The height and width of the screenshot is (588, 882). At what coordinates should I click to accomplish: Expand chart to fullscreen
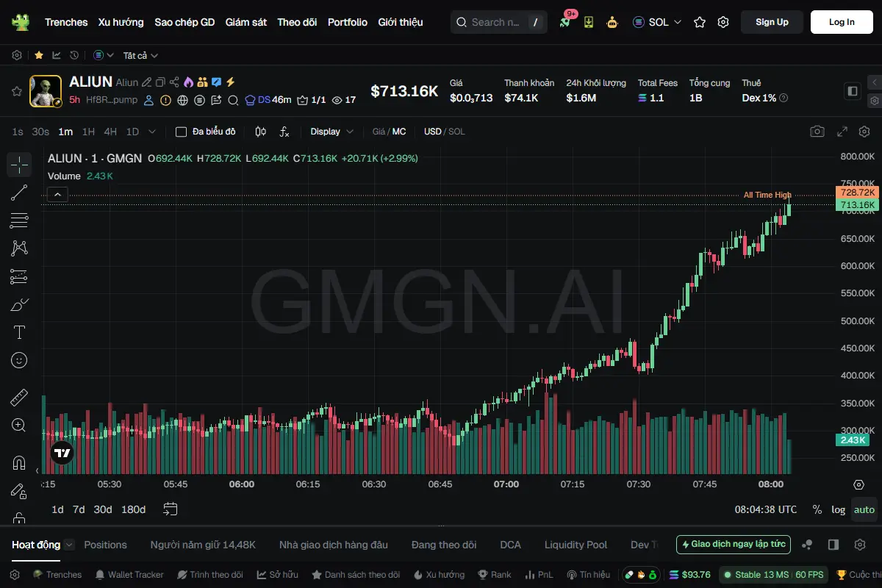tap(842, 132)
